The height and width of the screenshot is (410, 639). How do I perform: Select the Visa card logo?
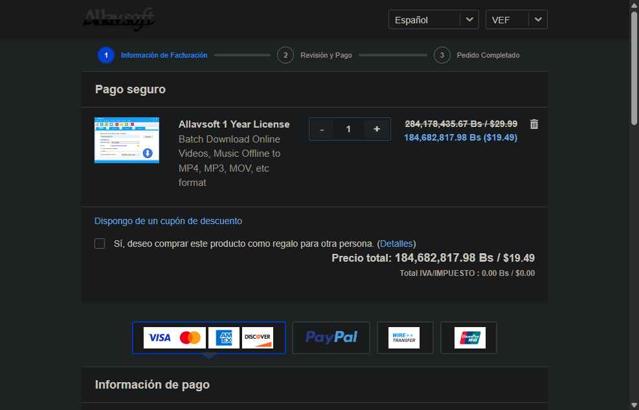point(160,337)
